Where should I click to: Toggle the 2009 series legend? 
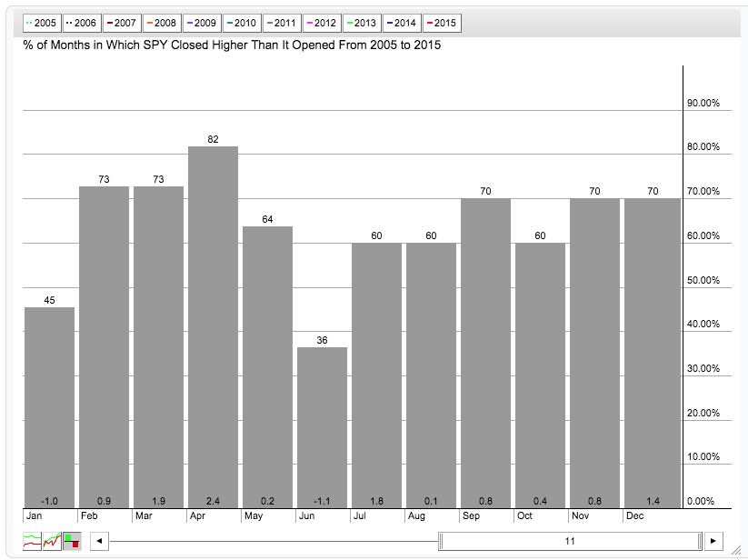tap(203, 23)
